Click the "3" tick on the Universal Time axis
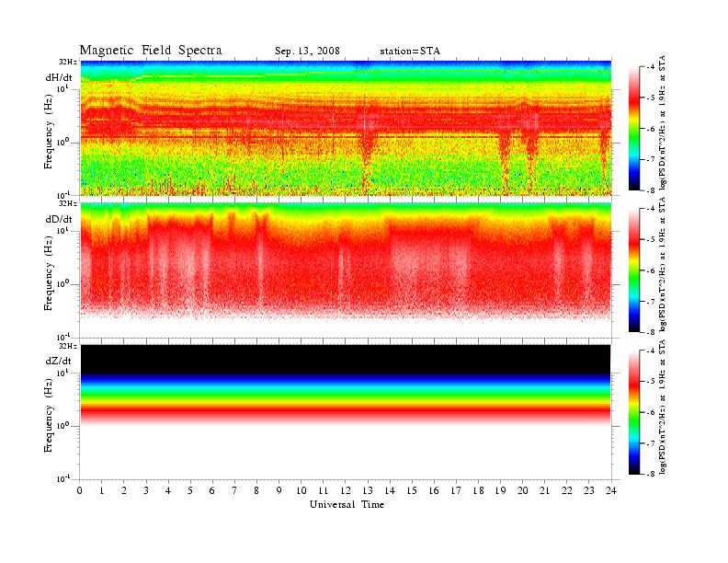The height and width of the screenshot is (563, 728). (x=146, y=490)
